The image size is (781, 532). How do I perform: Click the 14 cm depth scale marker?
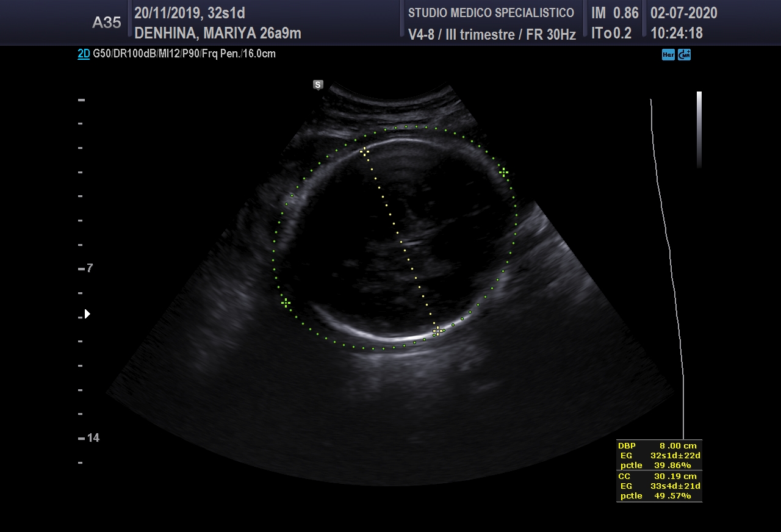coord(92,438)
